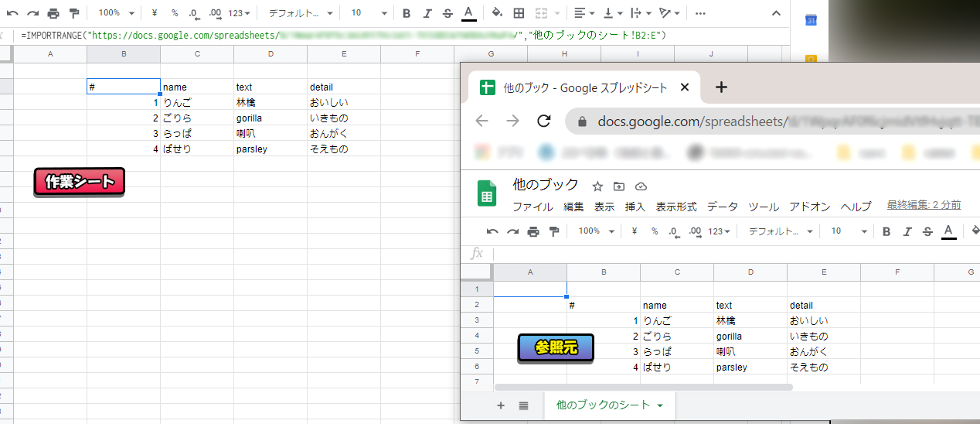Apply percent format in the background window
The image size is (980, 424).
pos(175,13)
